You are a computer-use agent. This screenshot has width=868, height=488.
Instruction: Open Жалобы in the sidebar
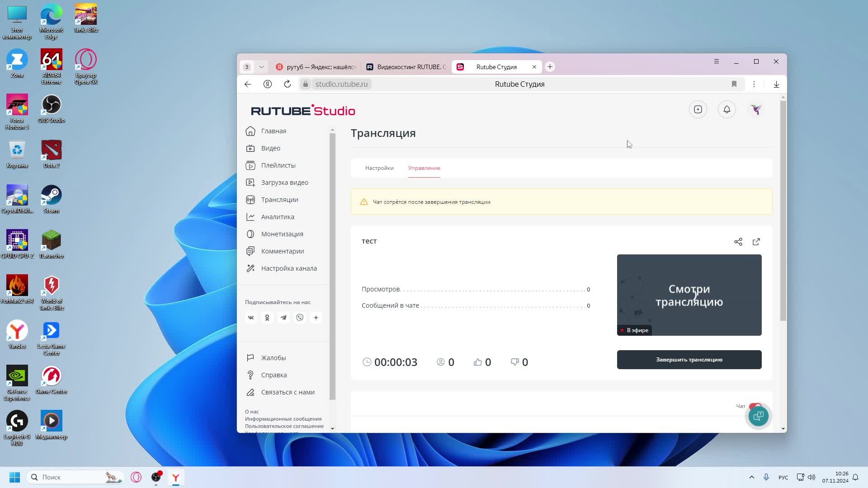coord(266,358)
